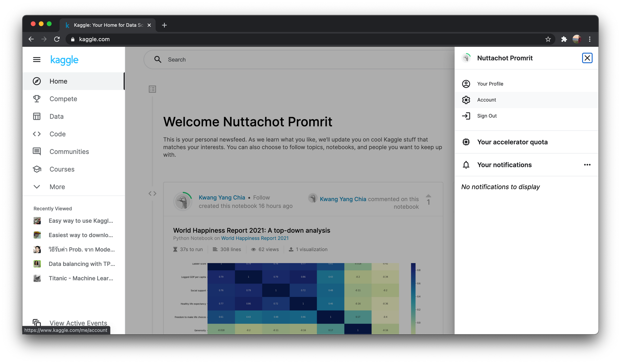
Task: Open the notifications three-dot options menu
Action: (587, 165)
